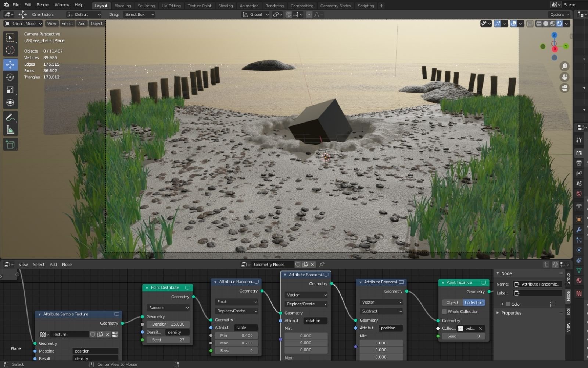The image size is (588, 368).
Task: Switch to the Shading workspace tab
Action: point(225,6)
